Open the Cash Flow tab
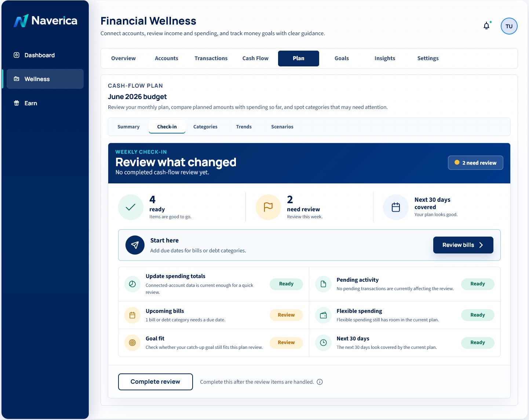This screenshot has width=529, height=420. [255, 58]
